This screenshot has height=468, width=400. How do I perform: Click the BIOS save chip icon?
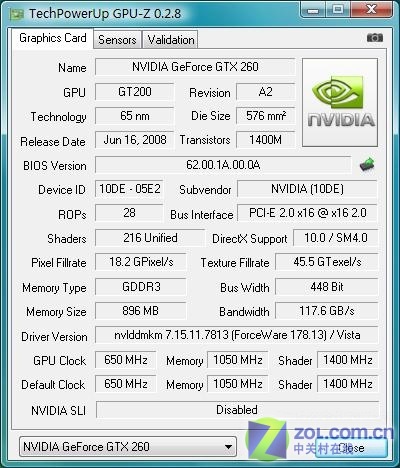367,164
